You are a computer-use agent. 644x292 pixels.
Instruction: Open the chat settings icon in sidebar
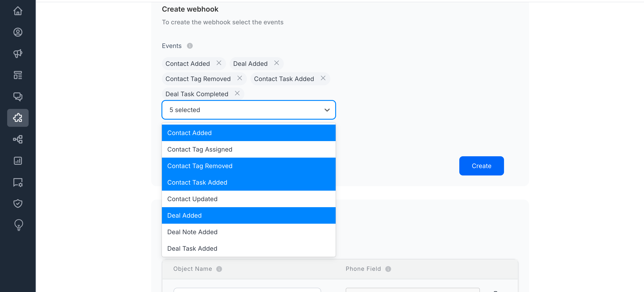18,182
